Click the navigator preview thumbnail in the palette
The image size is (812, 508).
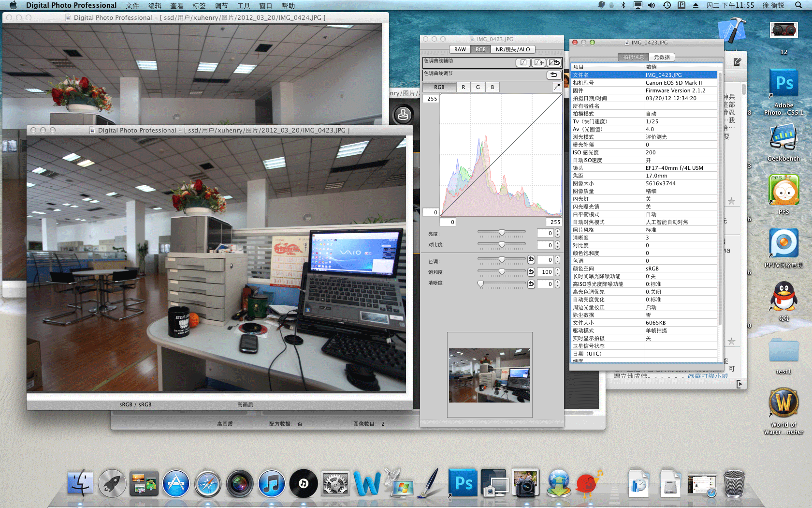coord(489,375)
